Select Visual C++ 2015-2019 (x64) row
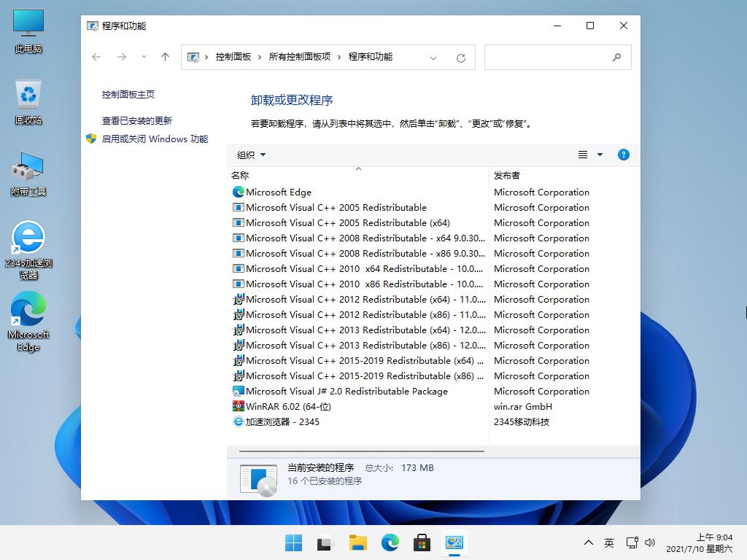Viewport: 747px width, 560px height. point(359,360)
